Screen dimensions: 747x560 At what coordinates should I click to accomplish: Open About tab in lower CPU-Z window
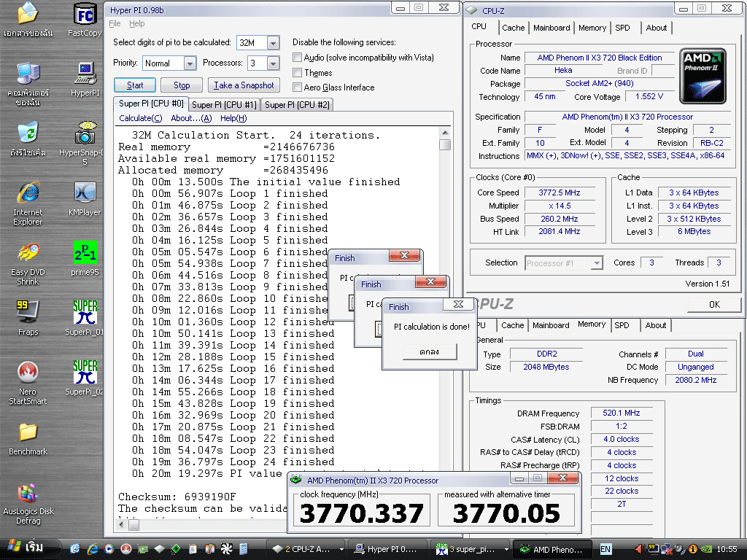click(656, 325)
